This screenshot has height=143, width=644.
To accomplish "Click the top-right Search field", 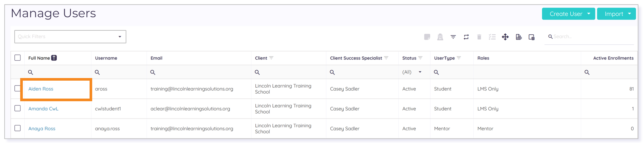I will [x=590, y=37].
